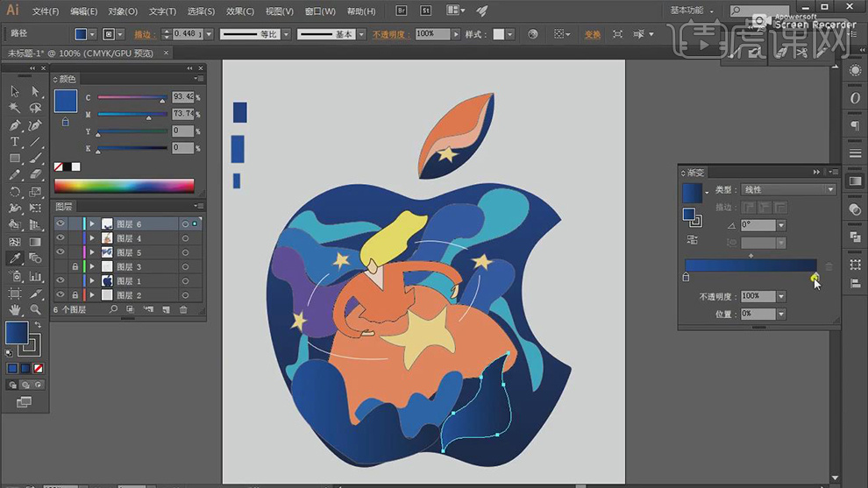Click the CMYK color spectrum bar
The image size is (868, 488).
[125, 186]
